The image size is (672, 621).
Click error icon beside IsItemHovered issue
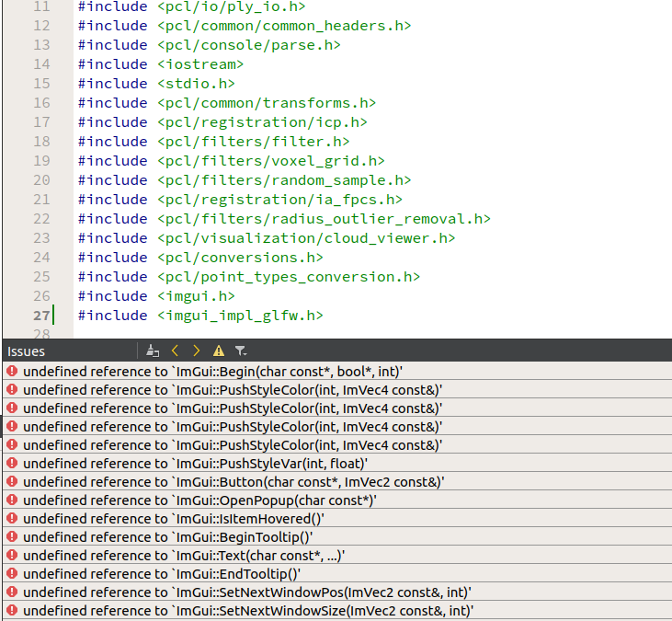pyautogui.click(x=12, y=519)
